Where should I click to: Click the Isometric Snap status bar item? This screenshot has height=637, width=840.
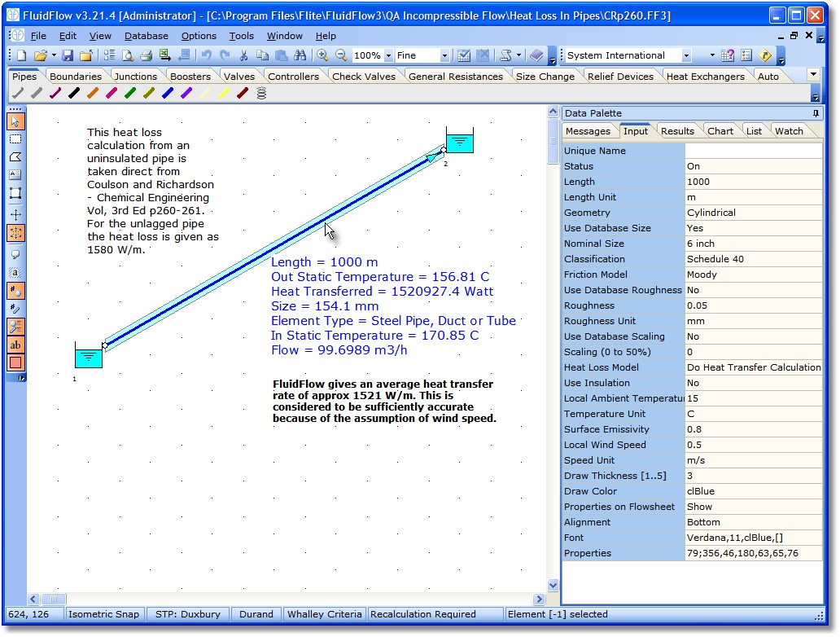click(x=103, y=614)
